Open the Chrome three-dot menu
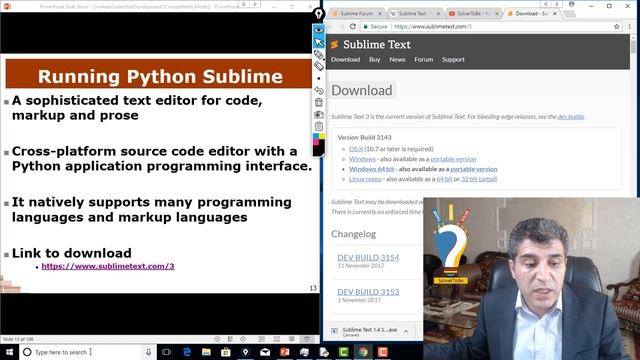 pyautogui.click(x=630, y=27)
